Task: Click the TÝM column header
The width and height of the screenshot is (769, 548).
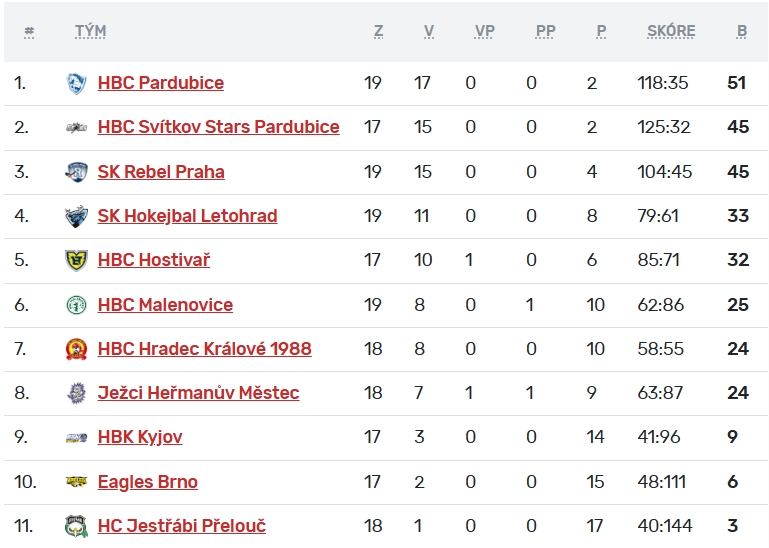Action: [90, 31]
